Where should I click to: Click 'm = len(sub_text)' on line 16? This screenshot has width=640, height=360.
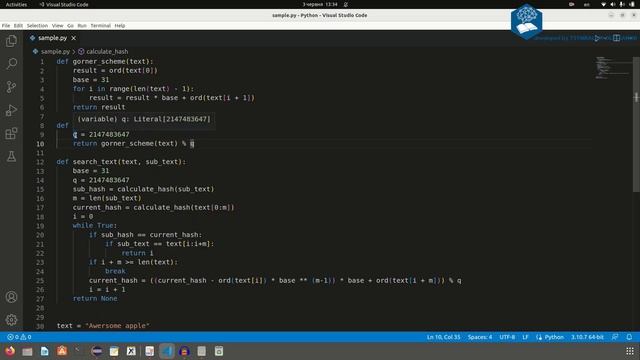(x=107, y=198)
